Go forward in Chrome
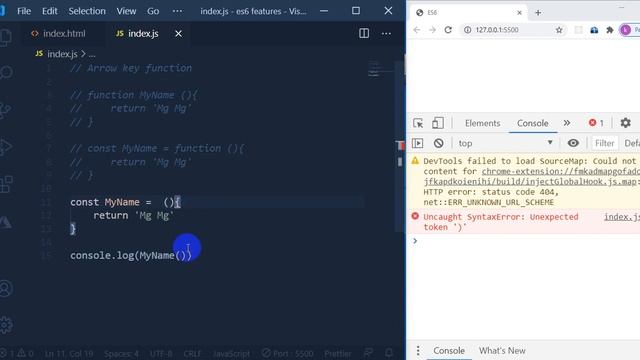 point(432,30)
